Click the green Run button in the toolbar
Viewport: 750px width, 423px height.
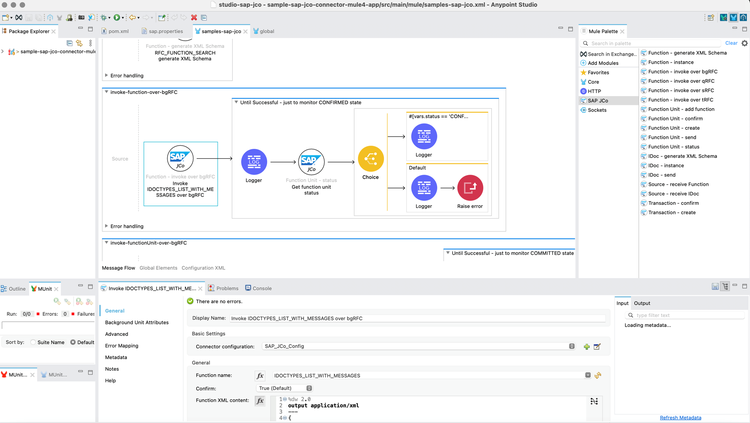pos(116,18)
